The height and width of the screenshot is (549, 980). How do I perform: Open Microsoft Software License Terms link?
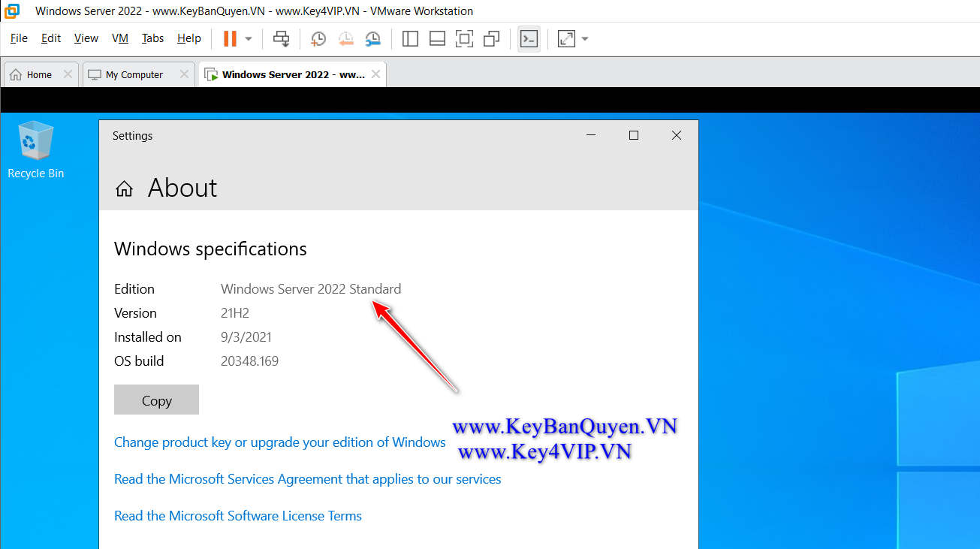[x=238, y=516]
